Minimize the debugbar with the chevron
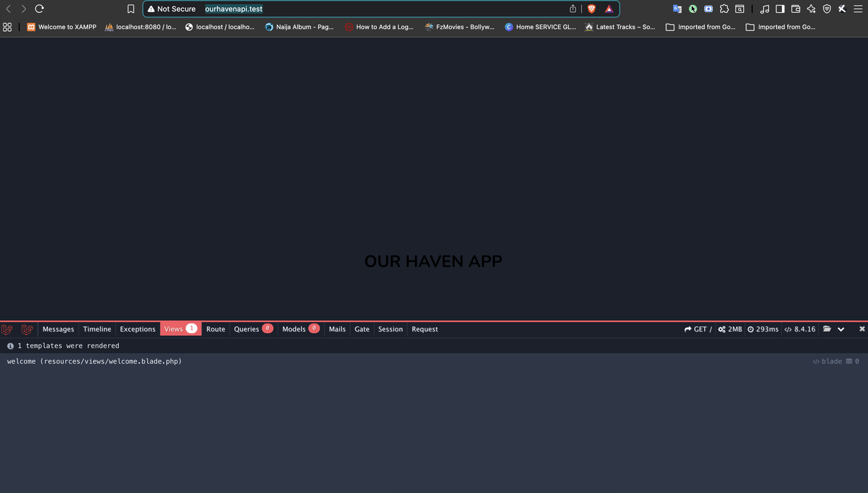 pos(841,330)
